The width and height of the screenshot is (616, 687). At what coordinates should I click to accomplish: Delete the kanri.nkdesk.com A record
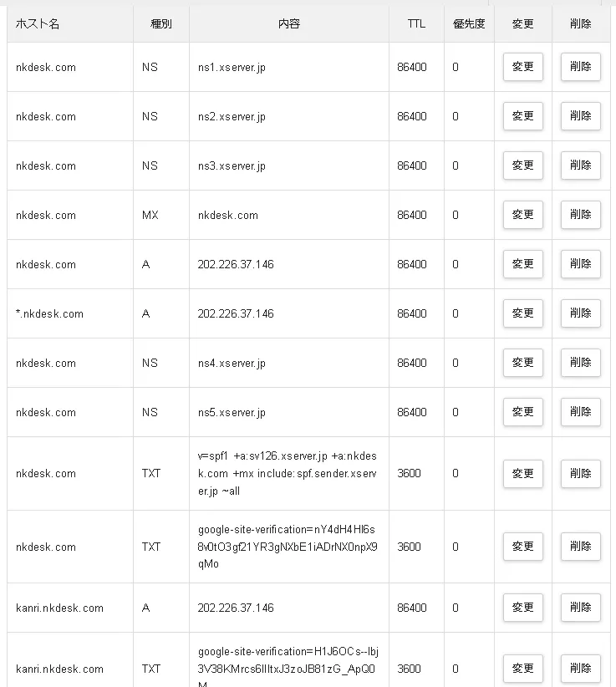coord(580,608)
